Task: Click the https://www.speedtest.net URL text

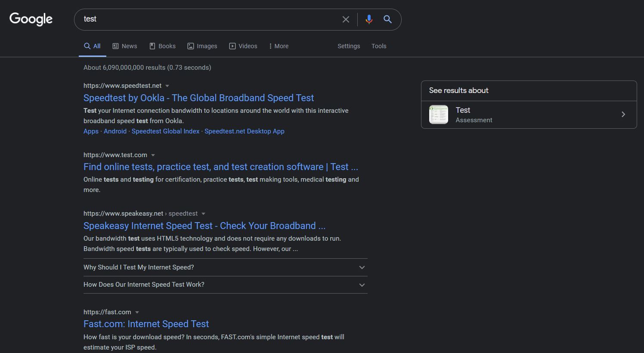Action: (x=123, y=86)
